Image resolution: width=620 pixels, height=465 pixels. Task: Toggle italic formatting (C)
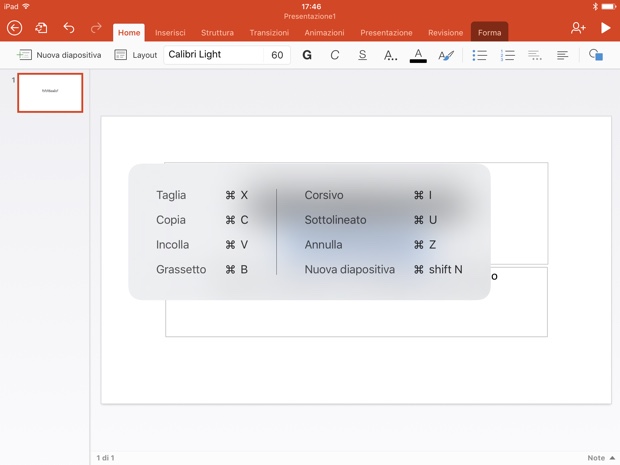(335, 55)
